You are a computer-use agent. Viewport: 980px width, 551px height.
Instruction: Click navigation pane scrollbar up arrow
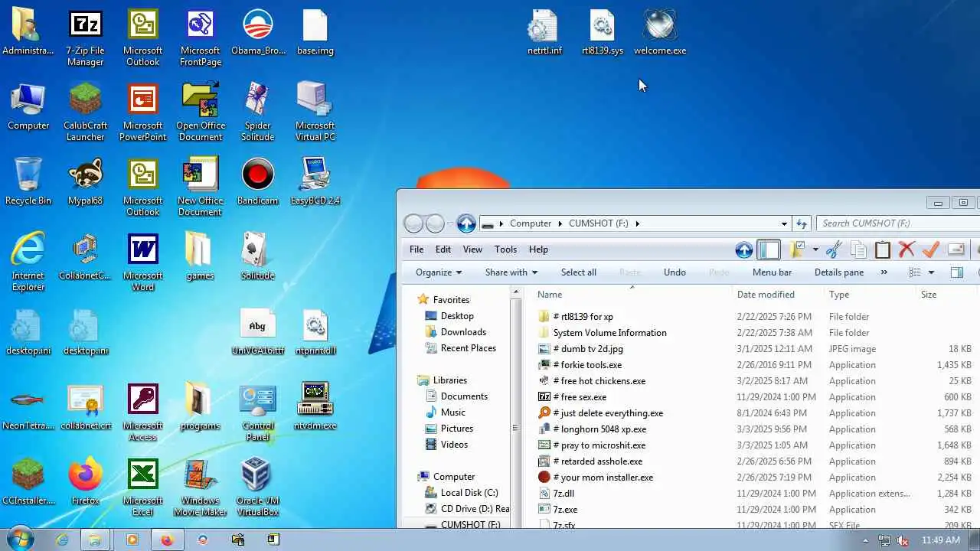pyautogui.click(x=516, y=293)
